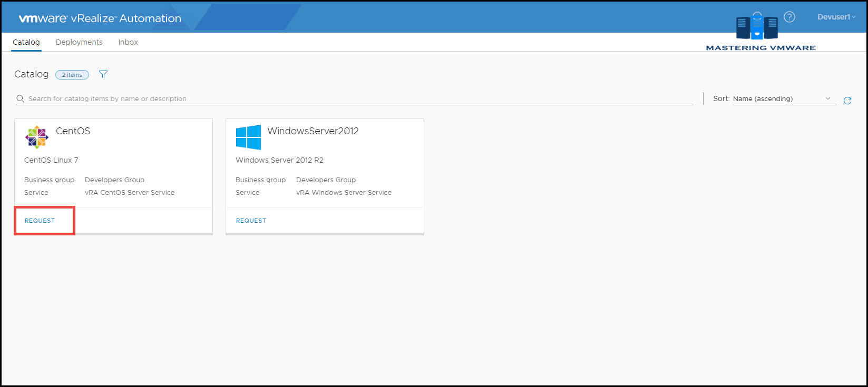Switch to the Deployments tab
This screenshot has width=868, height=387.
pos(79,42)
